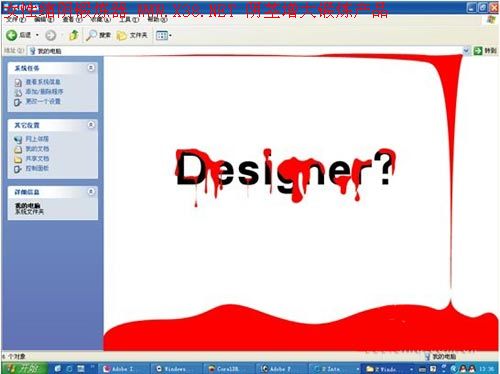Open the Tools (工具) menu
This screenshot has width=500, height=374.
(129, 20)
